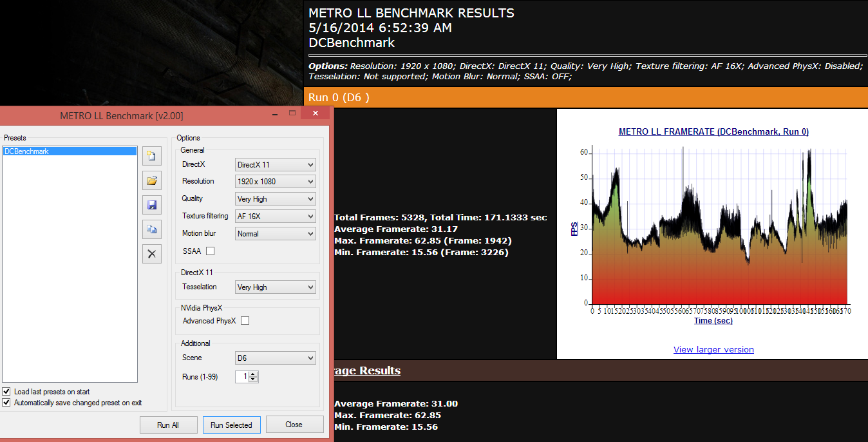Close the benchmark window via red X
This screenshot has width=868, height=442.
(x=315, y=113)
